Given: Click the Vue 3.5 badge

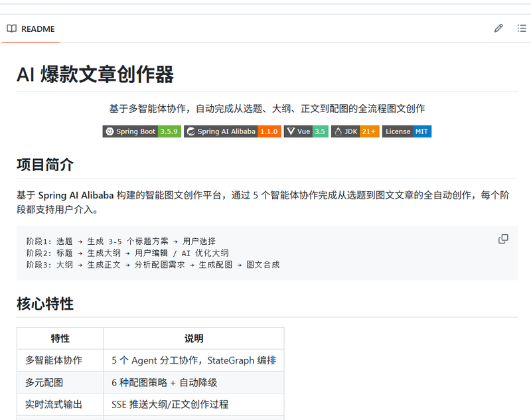Looking at the screenshot, I should (x=306, y=131).
